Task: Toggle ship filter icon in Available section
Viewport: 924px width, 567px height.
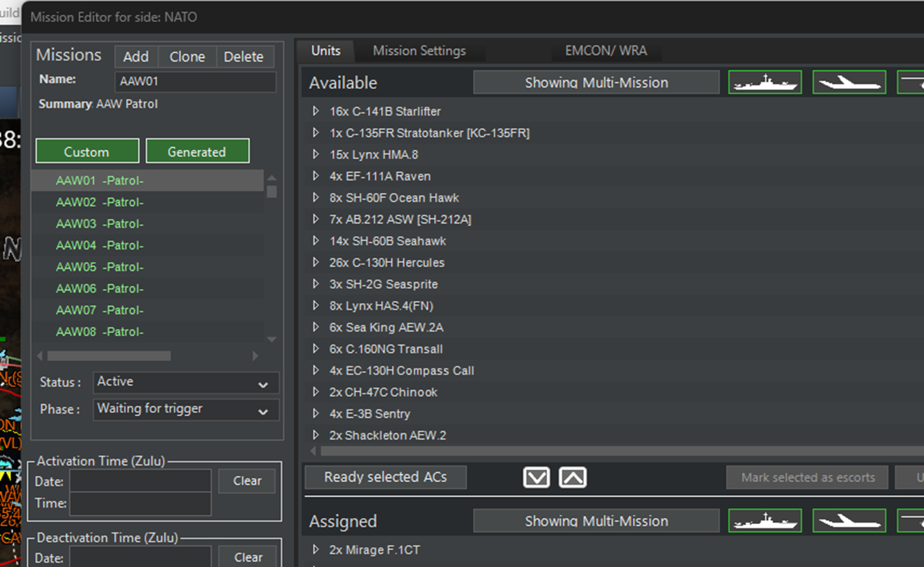Action: (765, 82)
